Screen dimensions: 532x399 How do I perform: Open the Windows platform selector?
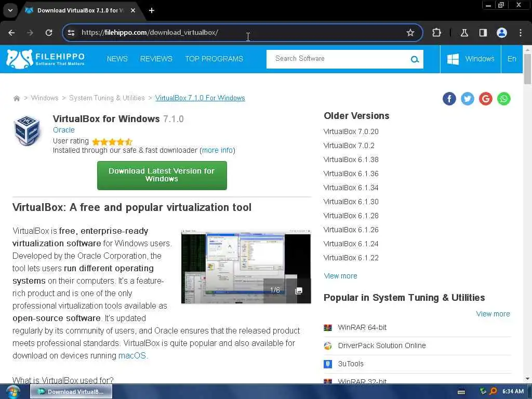tap(471, 59)
